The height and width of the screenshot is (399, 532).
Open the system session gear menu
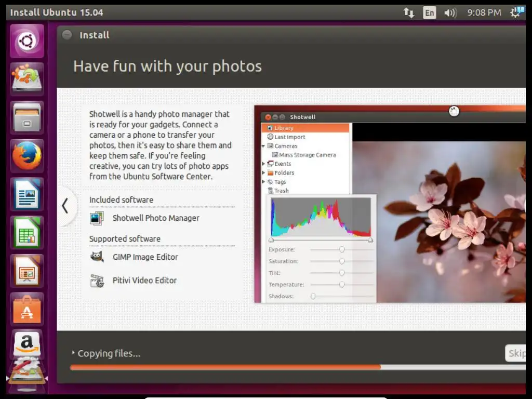[x=517, y=12]
